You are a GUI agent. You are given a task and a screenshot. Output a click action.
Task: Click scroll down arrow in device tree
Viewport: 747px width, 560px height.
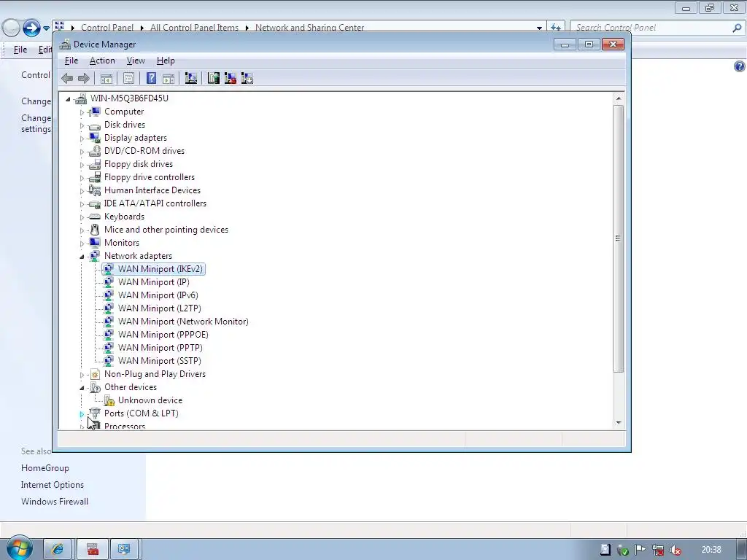point(619,422)
